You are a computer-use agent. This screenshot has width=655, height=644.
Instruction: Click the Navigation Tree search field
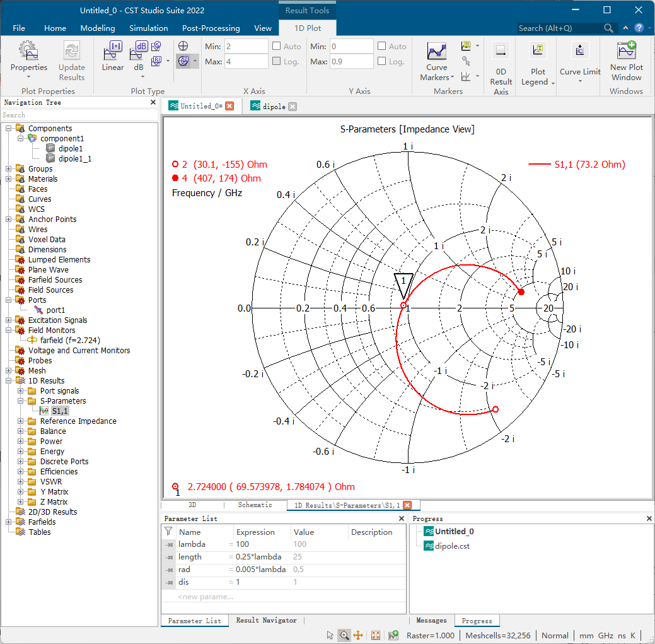pyautogui.click(x=79, y=115)
